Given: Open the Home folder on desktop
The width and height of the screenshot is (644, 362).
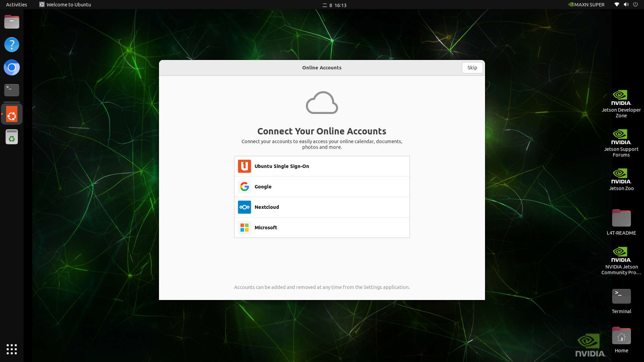Looking at the screenshot, I should tap(621, 340).
